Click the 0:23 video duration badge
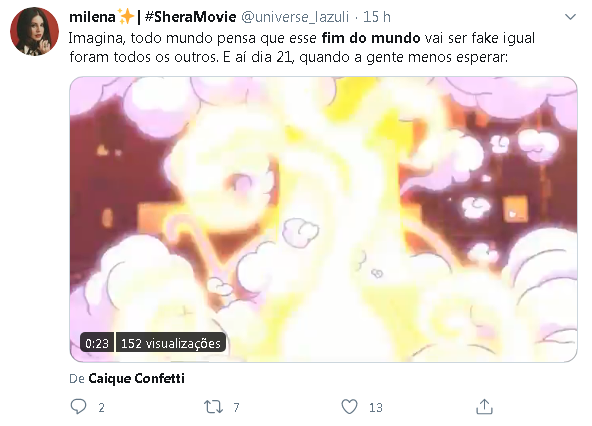 [x=97, y=343]
